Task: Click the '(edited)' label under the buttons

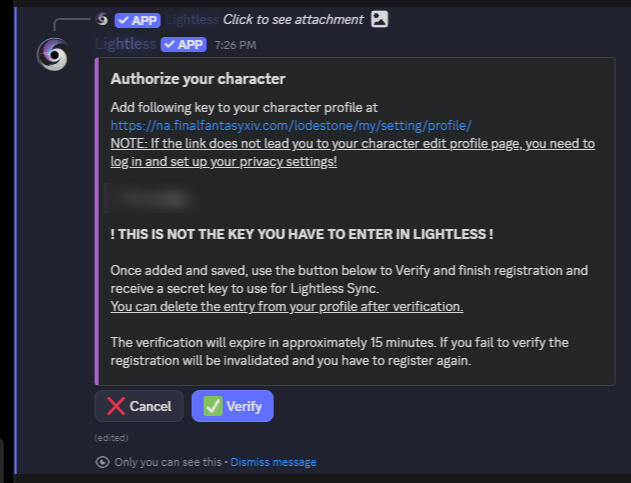Action: [x=111, y=437]
